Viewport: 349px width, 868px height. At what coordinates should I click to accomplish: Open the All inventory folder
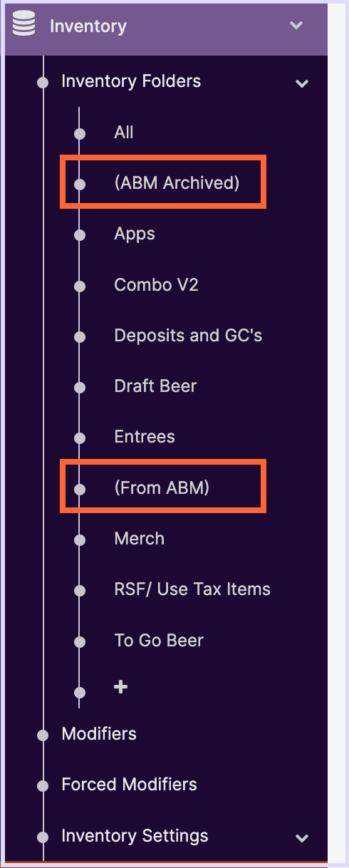pos(124,133)
